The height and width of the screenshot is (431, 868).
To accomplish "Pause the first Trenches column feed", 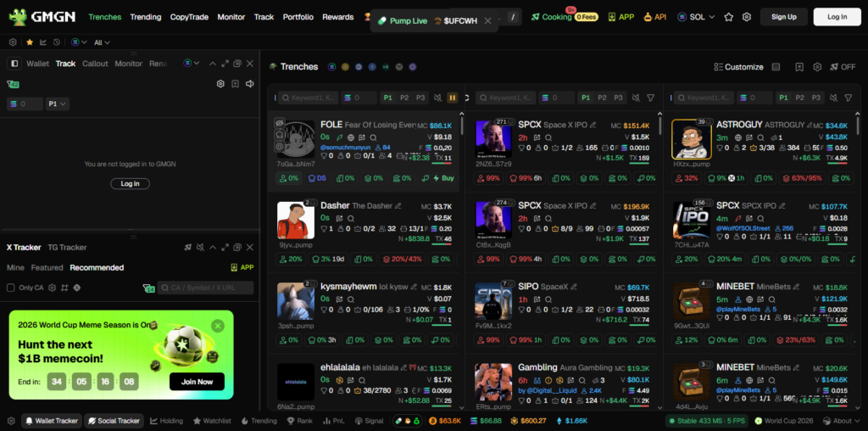I will click(453, 98).
